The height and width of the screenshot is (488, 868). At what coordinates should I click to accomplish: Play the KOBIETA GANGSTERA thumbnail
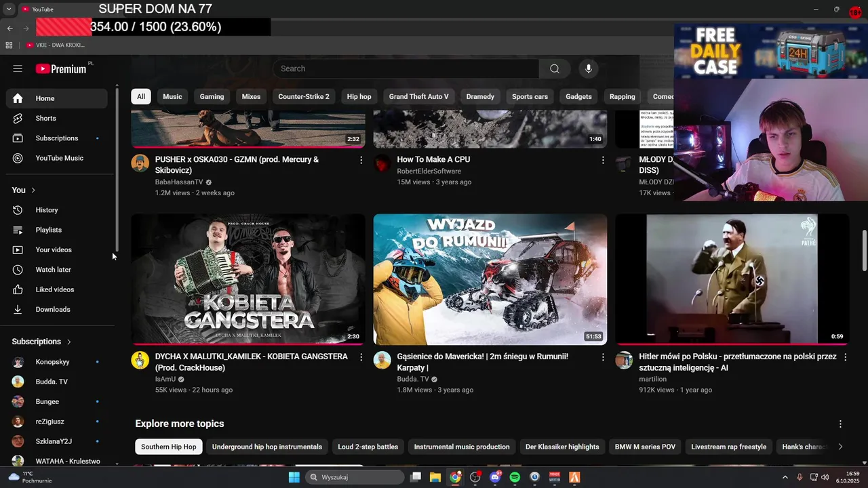click(x=248, y=279)
